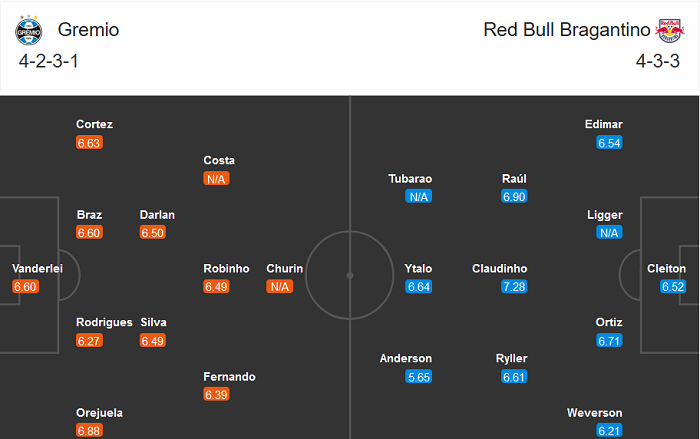Select player Fernando on the Gremio side
This screenshot has height=439, width=700.
coord(229,377)
